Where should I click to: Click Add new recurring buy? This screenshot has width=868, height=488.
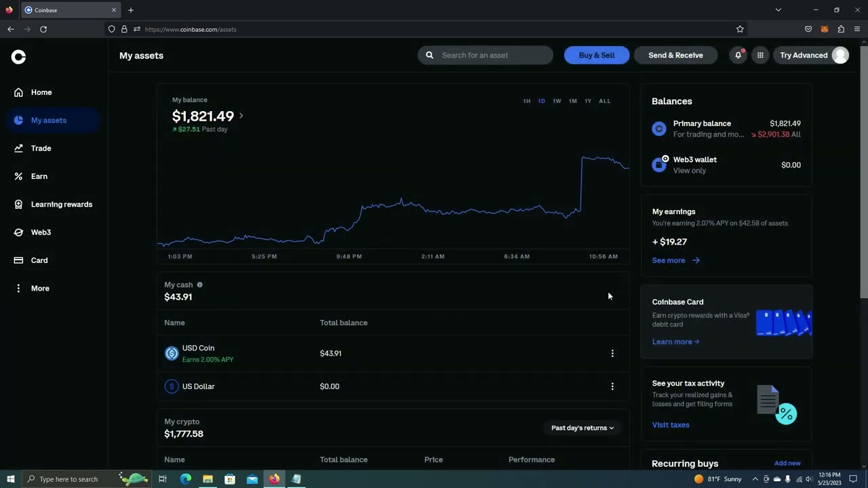click(787, 464)
